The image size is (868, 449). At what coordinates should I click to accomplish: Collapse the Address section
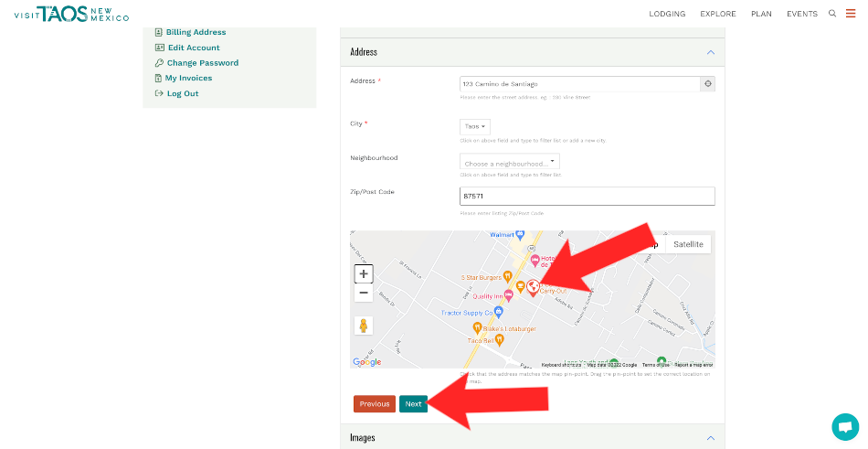(710, 52)
